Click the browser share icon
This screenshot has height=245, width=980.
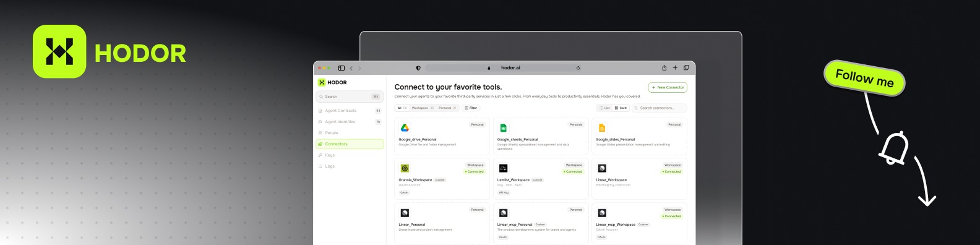pos(664,68)
